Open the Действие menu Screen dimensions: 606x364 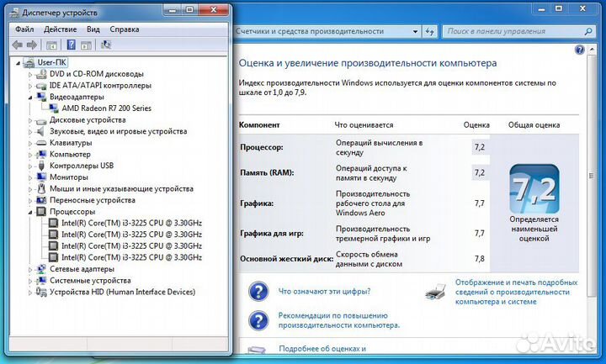(60, 29)
